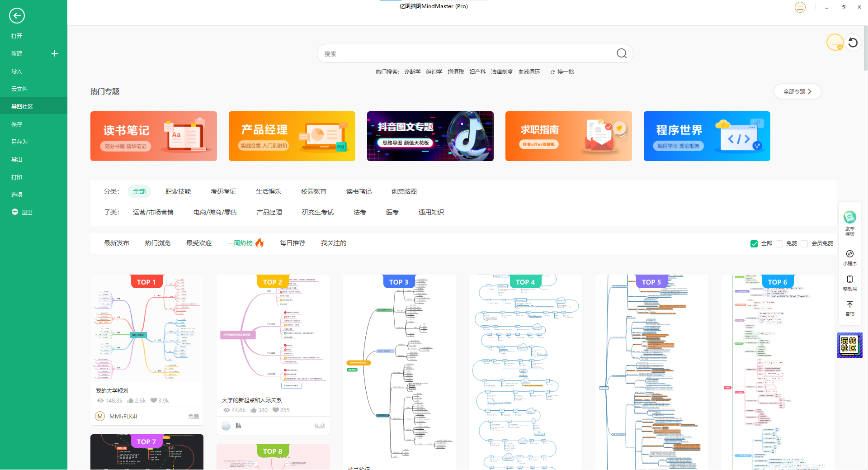The width and height of the screenshot is (868, 470).
Task: Select the 医考 subcategory
Action: (392, 212)
